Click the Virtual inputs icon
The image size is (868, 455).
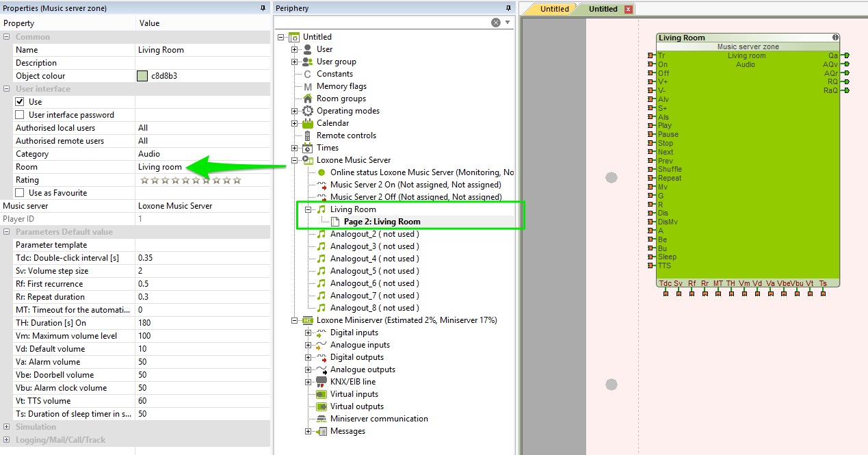pos(321,394)
